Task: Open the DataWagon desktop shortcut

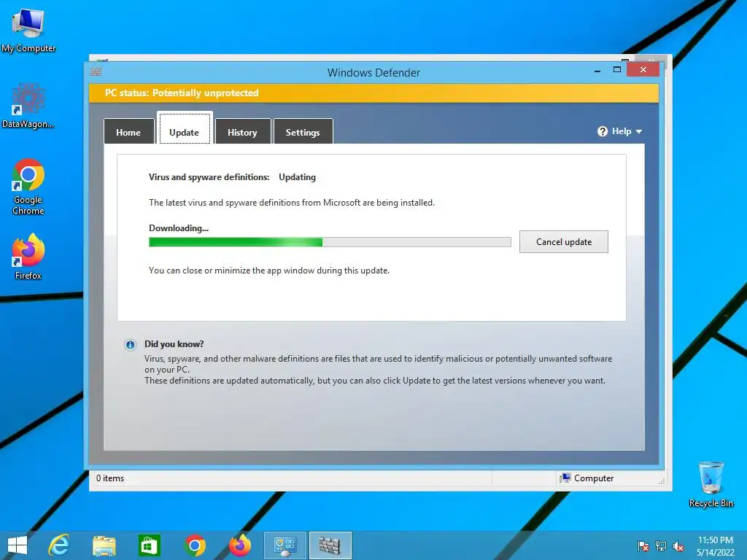Action: click(28, 106)
